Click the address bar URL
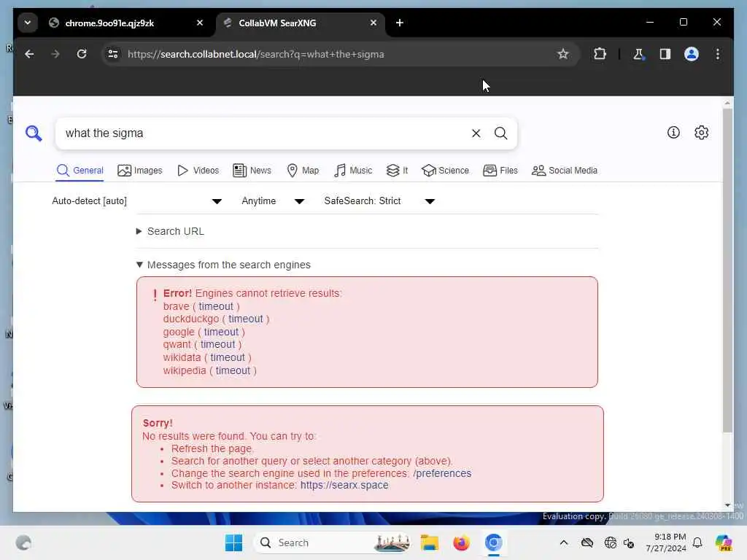 tap(255, 54)
